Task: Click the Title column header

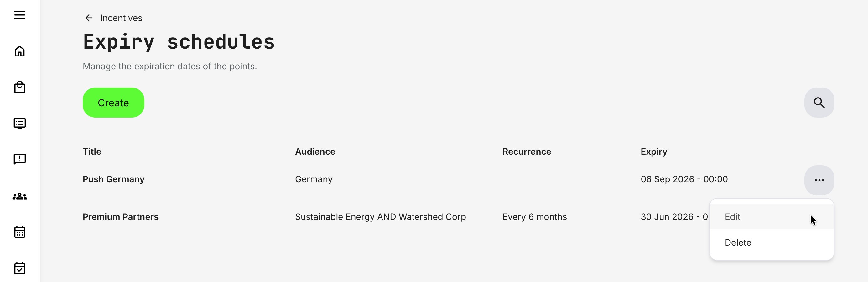Action: (x=92, y=152)
